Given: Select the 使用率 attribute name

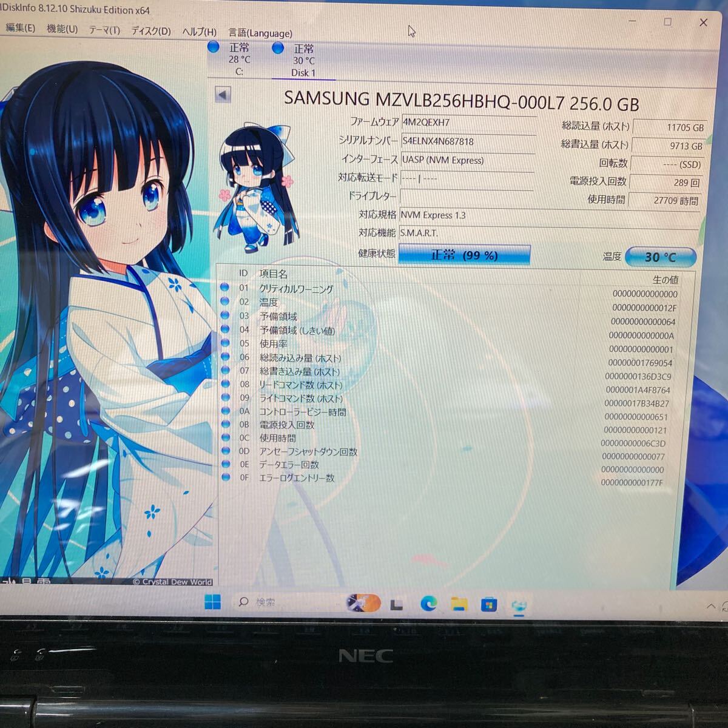Looking at the screenshot, I should click(x=274, y=344).
